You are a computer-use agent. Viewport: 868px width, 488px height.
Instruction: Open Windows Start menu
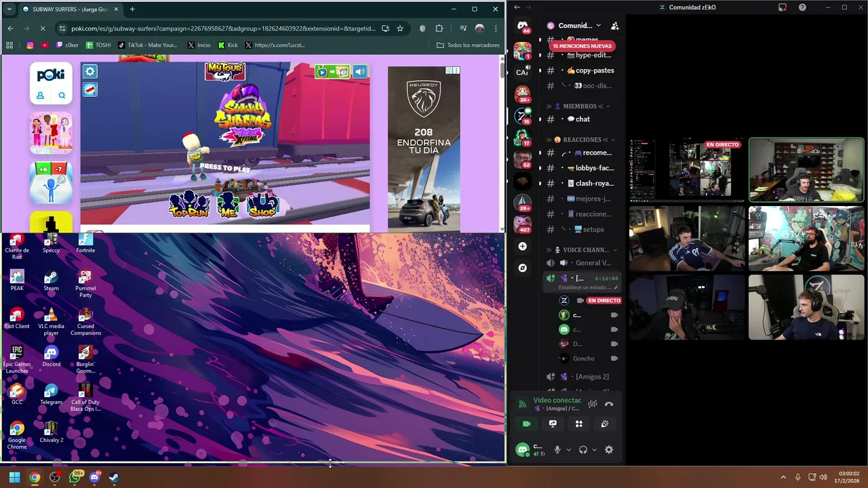pos(14,477)
